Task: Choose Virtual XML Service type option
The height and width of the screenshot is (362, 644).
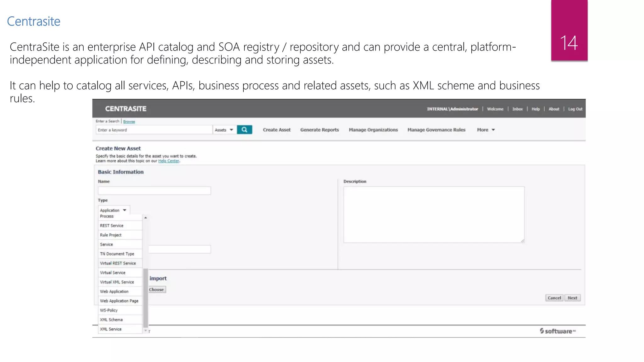Action: coord(117,282)
